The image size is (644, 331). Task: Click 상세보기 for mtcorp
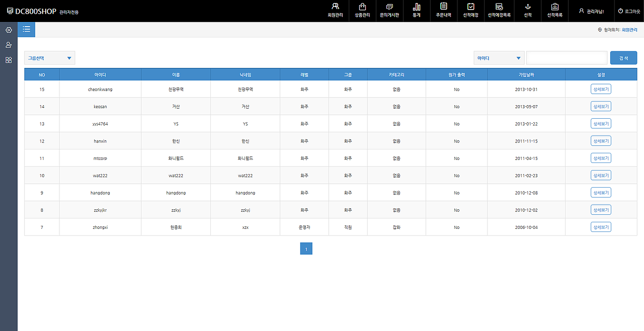click(601, 158)
